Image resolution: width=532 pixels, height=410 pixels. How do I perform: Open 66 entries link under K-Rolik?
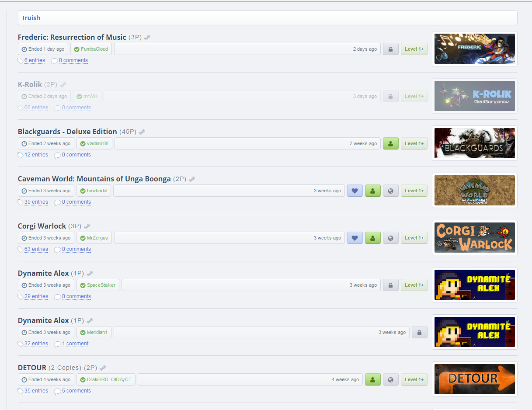[36, 108]
